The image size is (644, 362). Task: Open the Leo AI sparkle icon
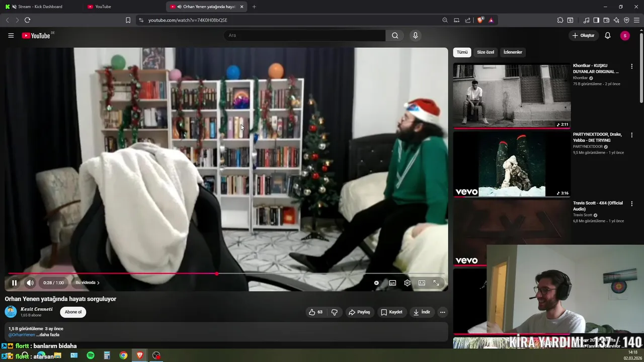(x=616, y=20)
